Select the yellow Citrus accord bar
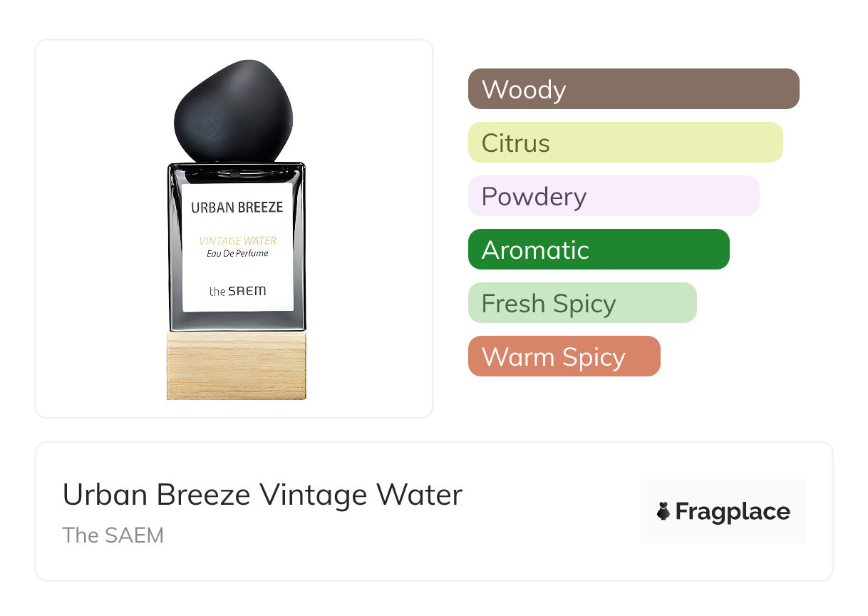 [625, 143]
